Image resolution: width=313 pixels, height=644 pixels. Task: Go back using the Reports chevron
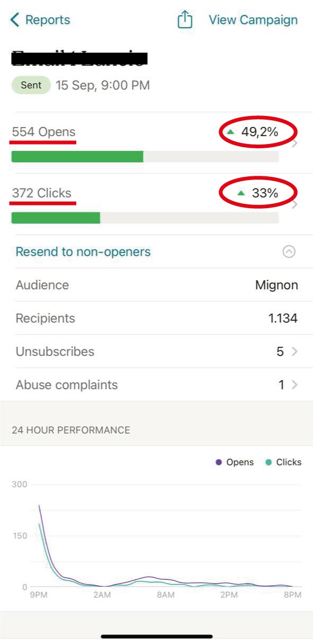14,20
